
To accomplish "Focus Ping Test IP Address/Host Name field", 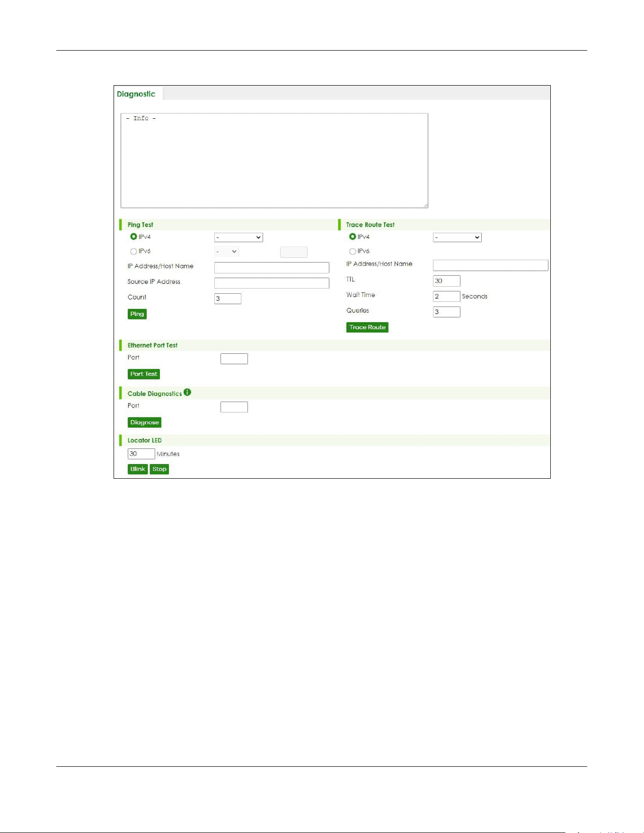I will pyautogui.click(x=272, y=268).
